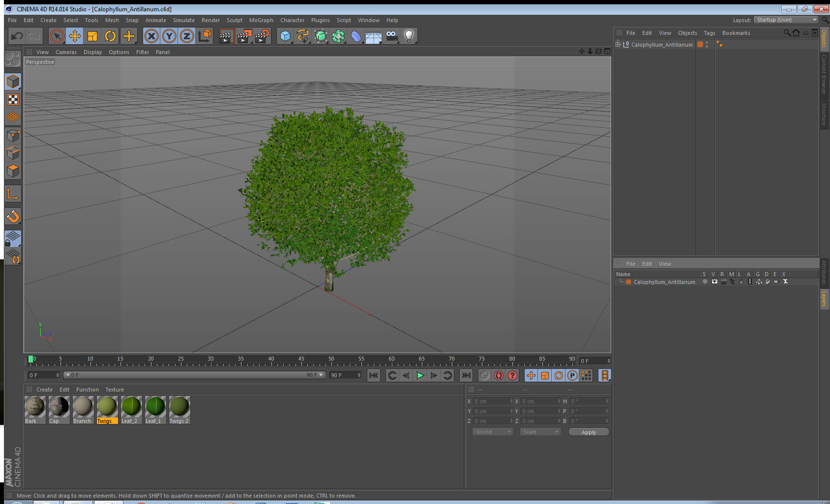Toggle the Y axis lock
Image resolution: width=830 pixels, height=504 pixels.
coord(169,36)
